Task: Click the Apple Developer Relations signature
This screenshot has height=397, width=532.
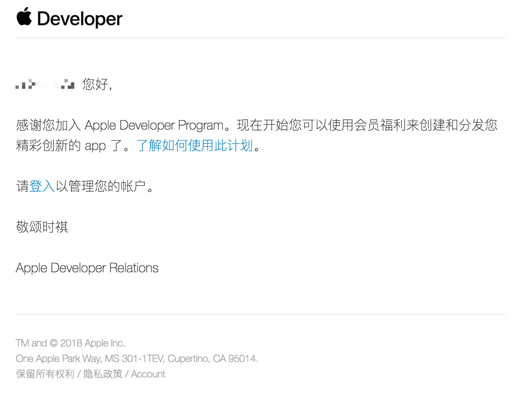Action: (x=87, y=268)
